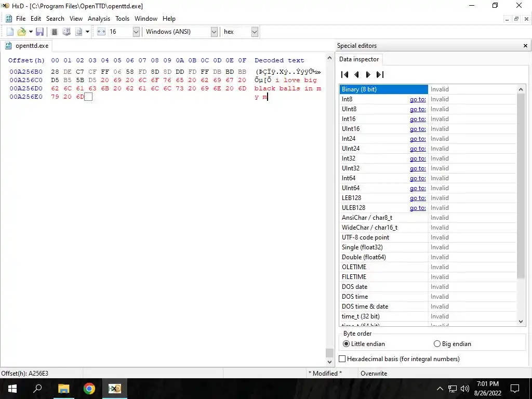
Task: Click offset 00A256B0 in the offset column
Action: click(x=26, y=72)
